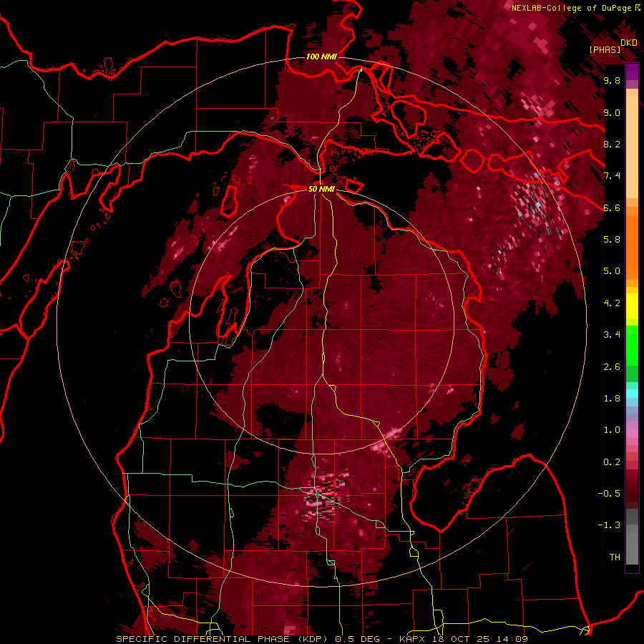644x644 pixels.
Task: Click the 1.8 value on color scale
Action: tap(612, 399)
